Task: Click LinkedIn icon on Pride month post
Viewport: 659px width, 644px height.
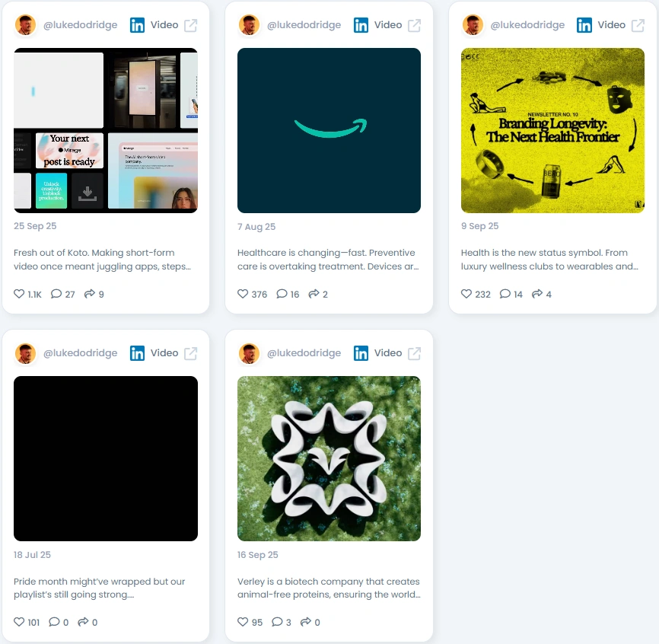Action: click(x=137, y=353)
